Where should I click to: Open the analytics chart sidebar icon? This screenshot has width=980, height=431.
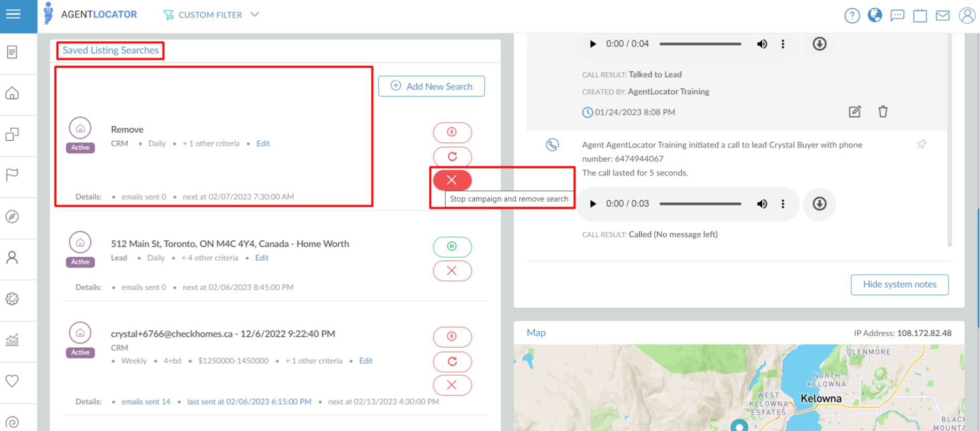pos(12,340)
